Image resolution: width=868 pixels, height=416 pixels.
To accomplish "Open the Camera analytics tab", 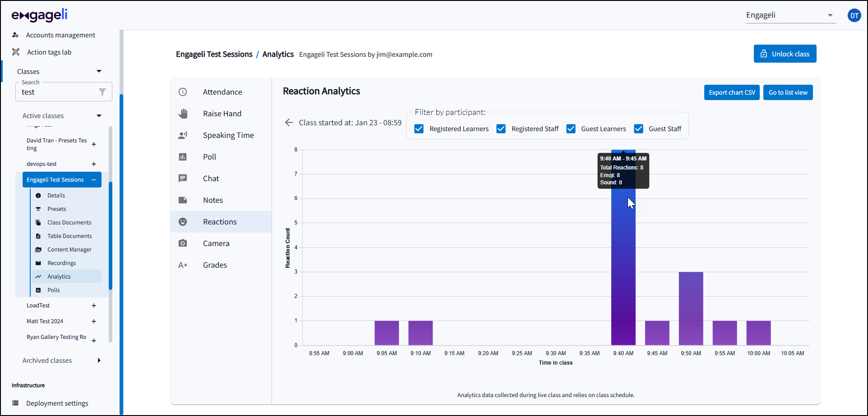I will tap(221, 243).
